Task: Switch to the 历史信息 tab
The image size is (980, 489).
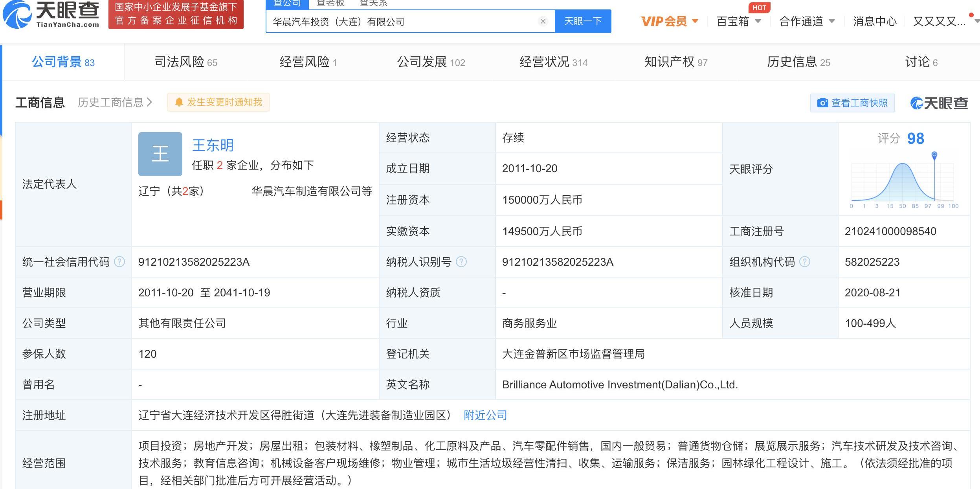Action: [799, 62]
